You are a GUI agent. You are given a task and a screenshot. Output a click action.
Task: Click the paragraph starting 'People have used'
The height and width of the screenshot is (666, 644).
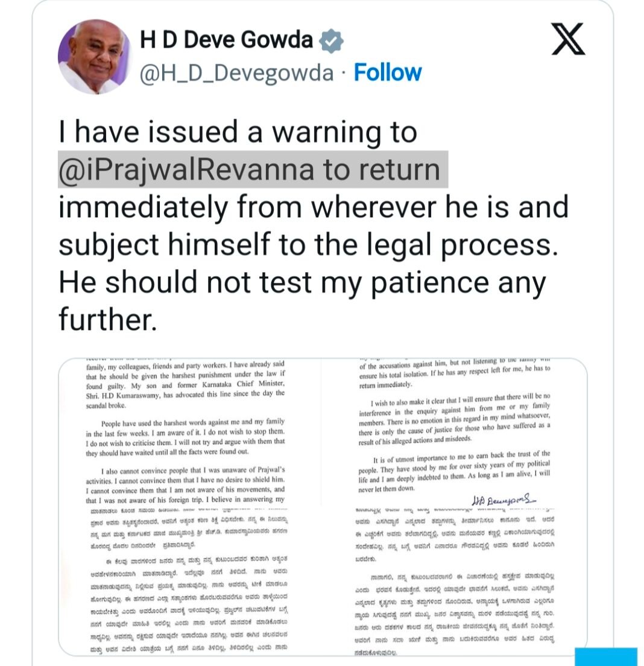185,437
